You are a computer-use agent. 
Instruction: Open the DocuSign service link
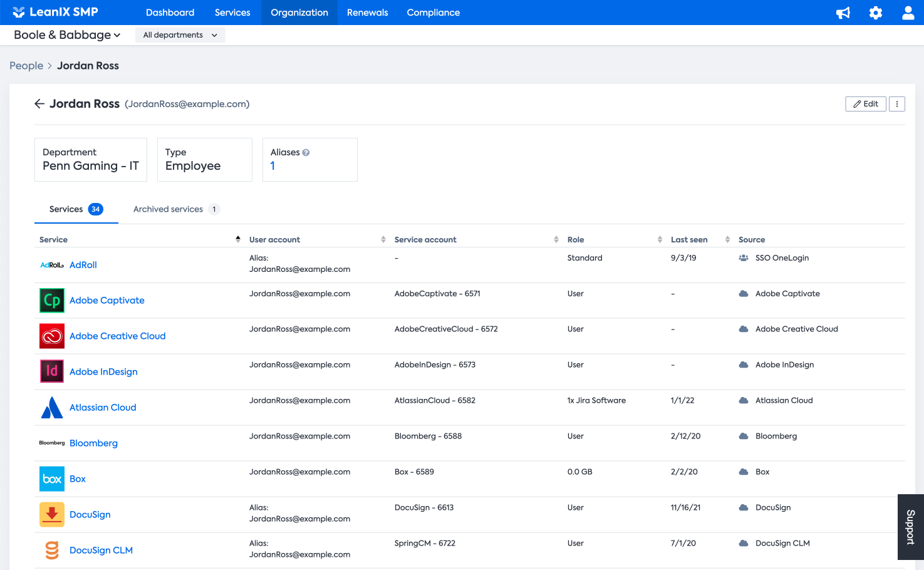(x=90, y=515)
